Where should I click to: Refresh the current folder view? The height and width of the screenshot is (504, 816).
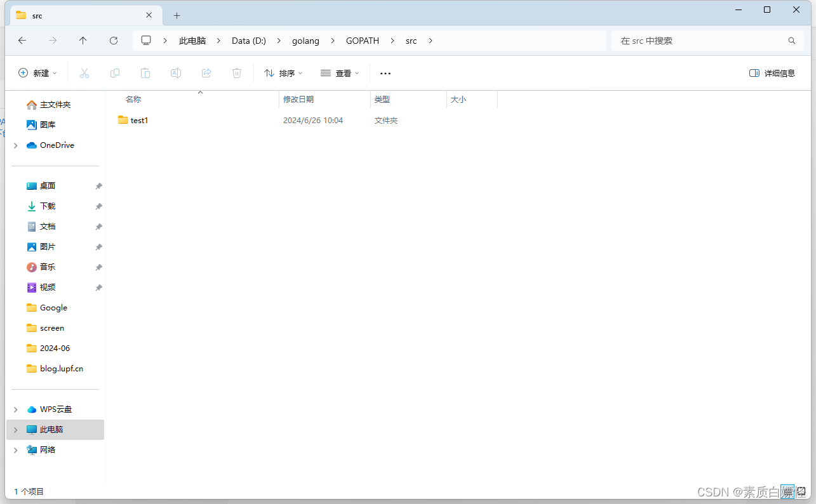[x=114, y=40]
